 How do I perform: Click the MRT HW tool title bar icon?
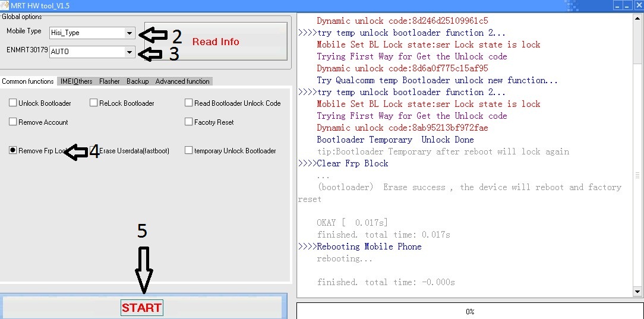tap(4, 5)
